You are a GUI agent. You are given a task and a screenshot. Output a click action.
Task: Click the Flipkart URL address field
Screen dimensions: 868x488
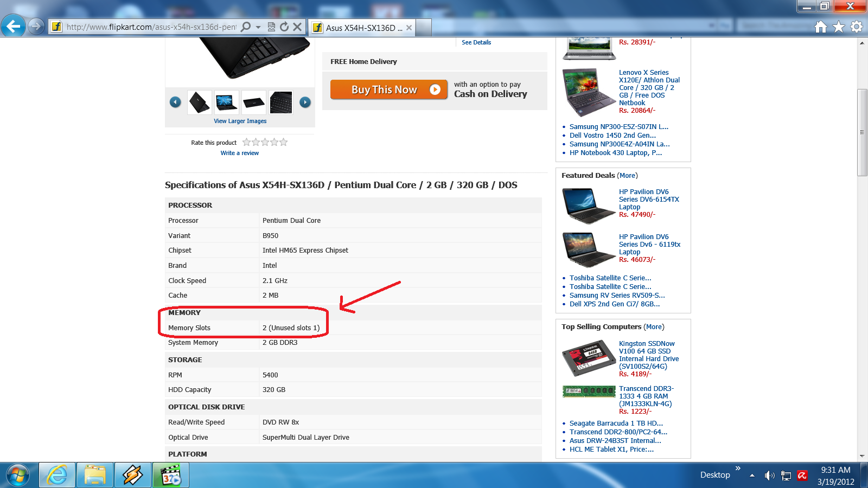(151, 27)
